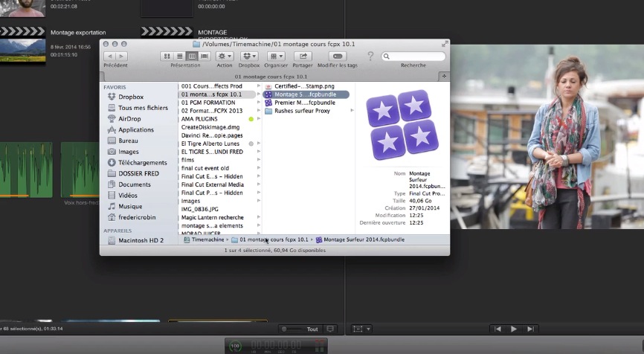644x354 pixels.
Task: Go back with the Précédent arrow
Action: [110, 57]
